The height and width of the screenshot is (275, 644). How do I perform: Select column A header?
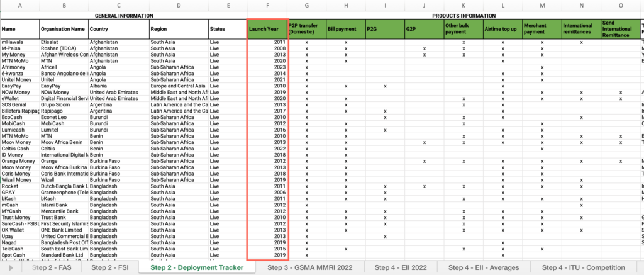19,5
